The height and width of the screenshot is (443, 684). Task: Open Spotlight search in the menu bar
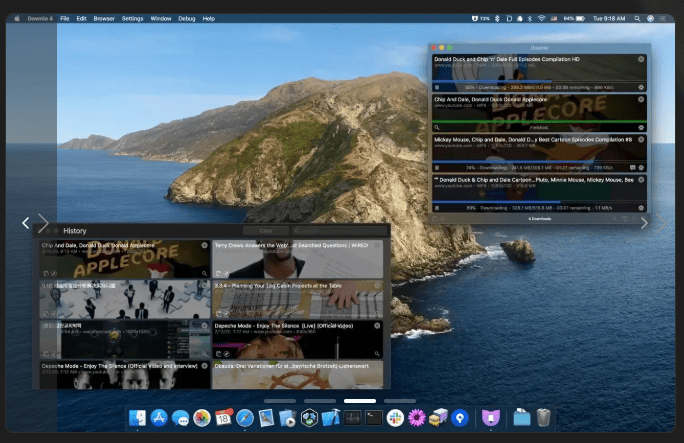[x=637, y=18]
